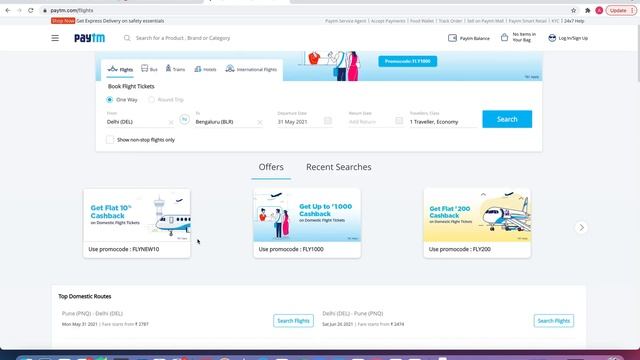Screen dimensions: 640x360
Task: Open the departure date calendar icon
Action: 327,120
